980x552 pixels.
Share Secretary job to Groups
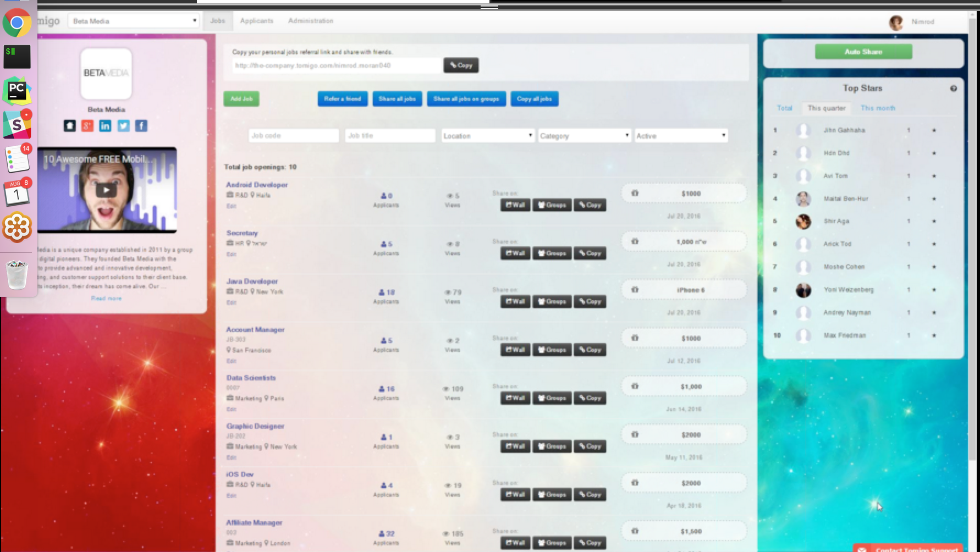tap(552, 253)
